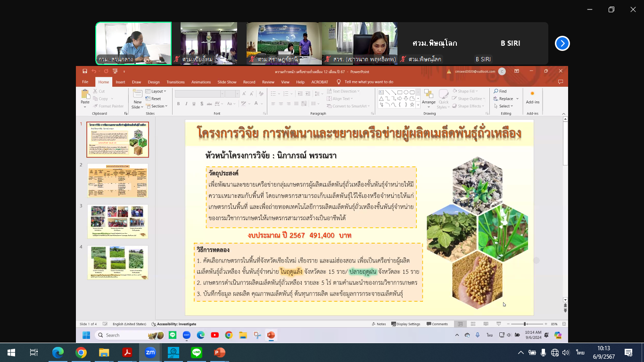
Task: Open Zoom app from the bottom taskbar
Action: click(150, 353)
